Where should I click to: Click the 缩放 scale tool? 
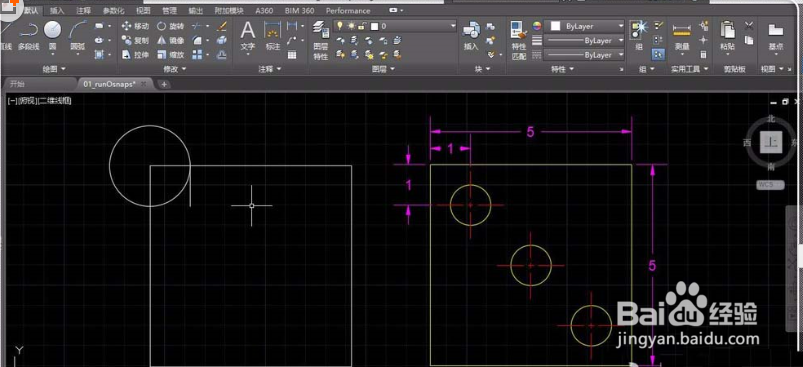point(171,55)
